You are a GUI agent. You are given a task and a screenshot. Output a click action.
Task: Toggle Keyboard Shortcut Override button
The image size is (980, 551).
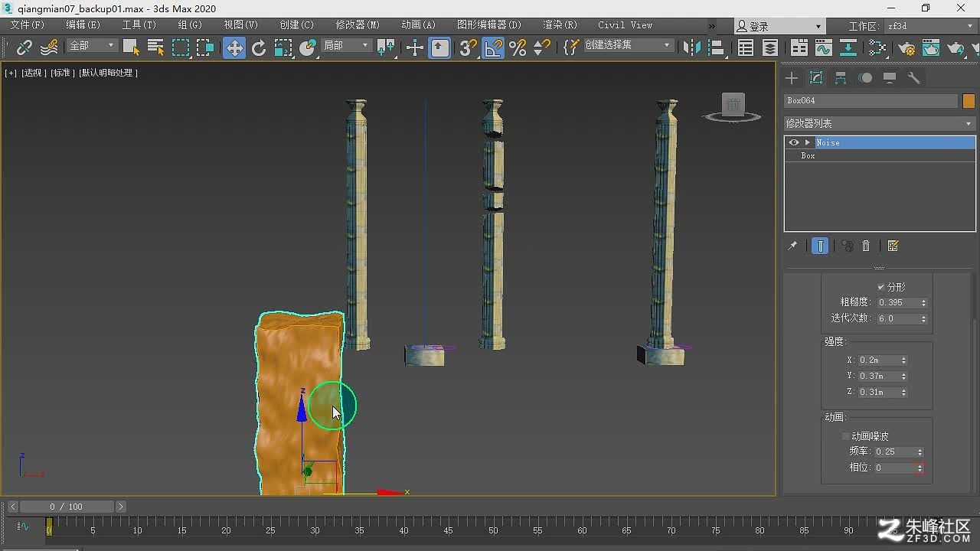click(x=439, y=47)
